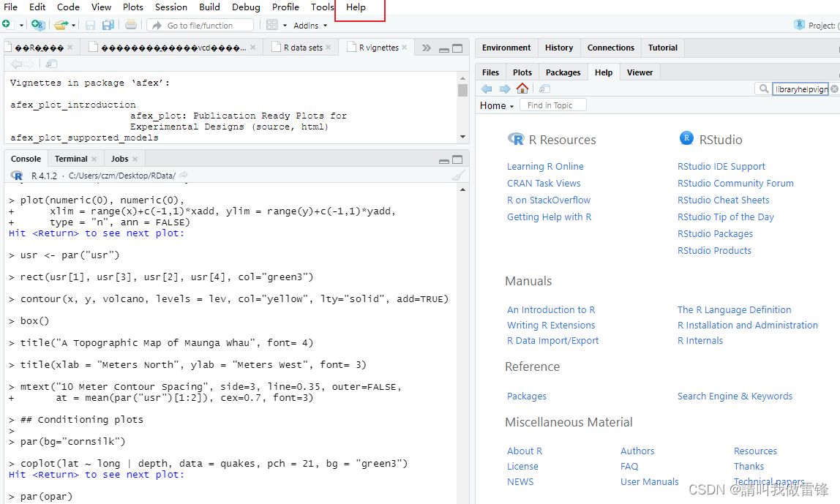
Task: Open RStudio Cheat Sheets link
Action: 723,200
